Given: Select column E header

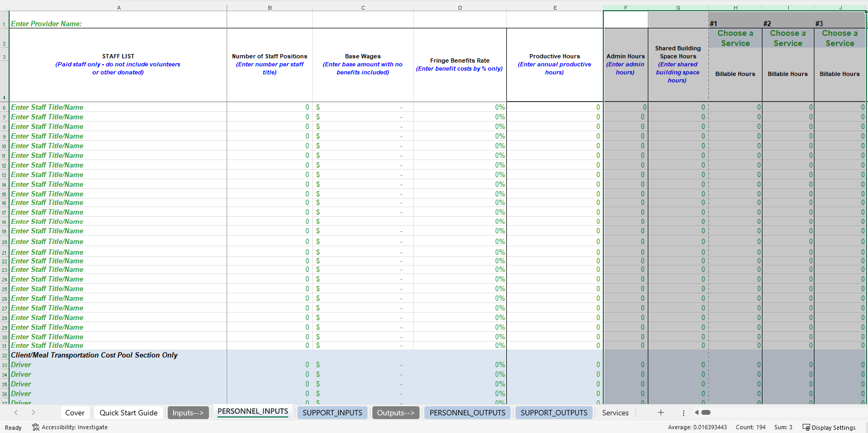Looking at the screenshot, I should click(x=555, y=7).
